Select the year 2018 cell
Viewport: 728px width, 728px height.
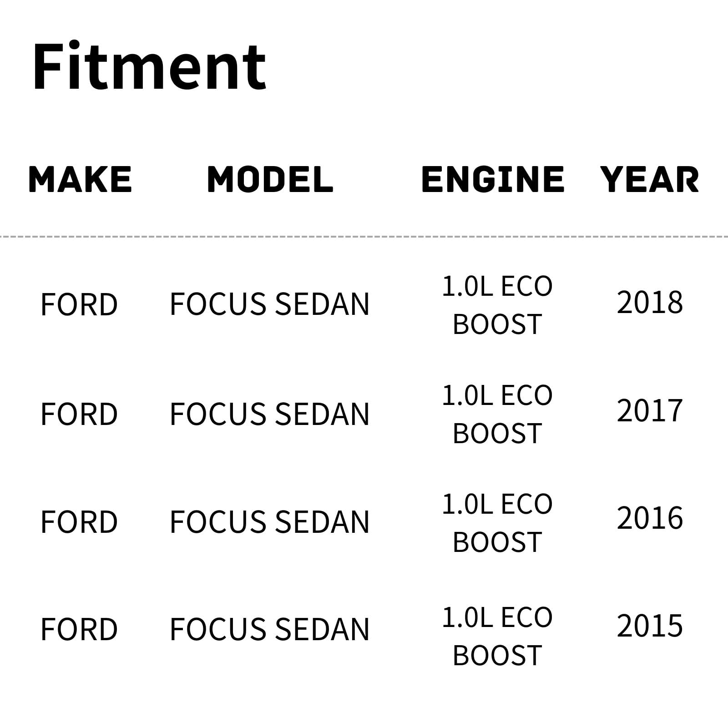click(650, 302)
